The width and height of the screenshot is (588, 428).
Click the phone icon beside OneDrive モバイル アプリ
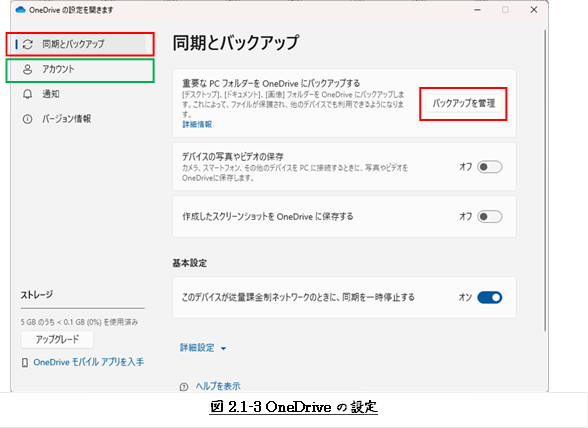[25, 362]
